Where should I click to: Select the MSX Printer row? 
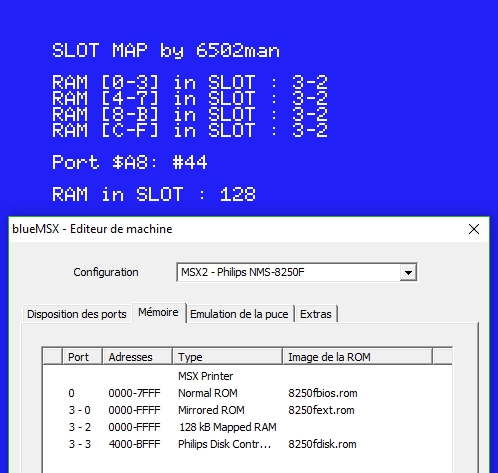pyautogui.click(x=247, y=376)
